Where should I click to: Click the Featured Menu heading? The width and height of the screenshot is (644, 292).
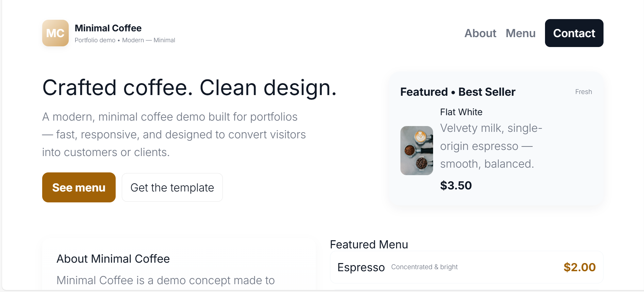point(368,244)
